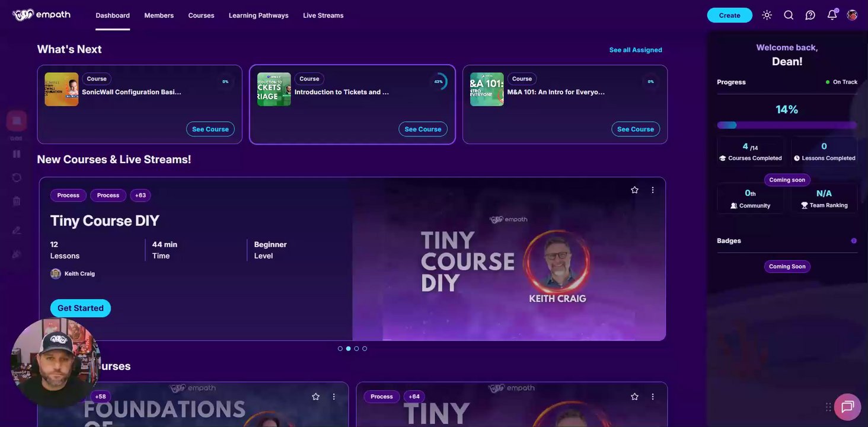This screenshot has height=427, width=868.
Task: Select third carousel dot
Action: tap(356, 349)
